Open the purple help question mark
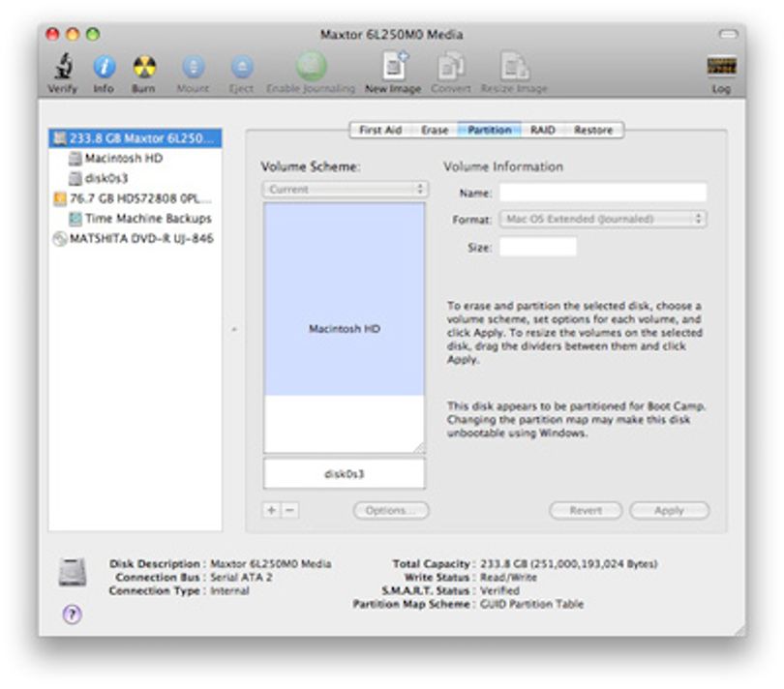The image size is (784, 689). (72, 614)
